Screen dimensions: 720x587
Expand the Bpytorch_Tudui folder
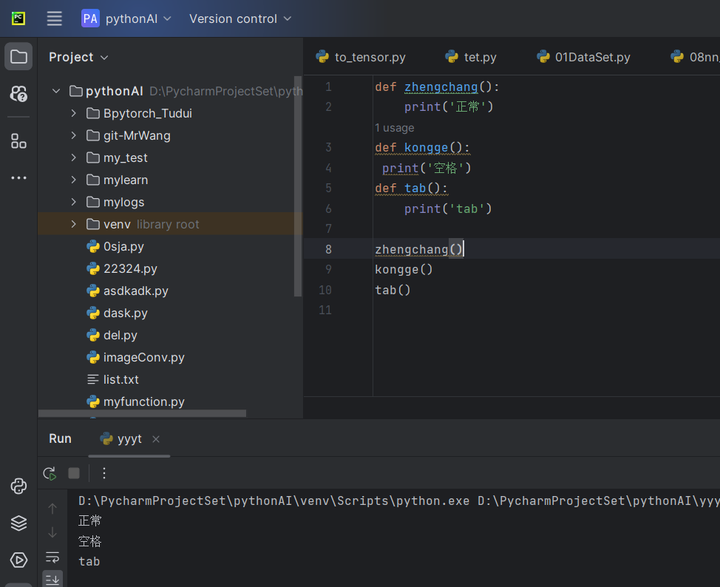click(x=74, y=113)
